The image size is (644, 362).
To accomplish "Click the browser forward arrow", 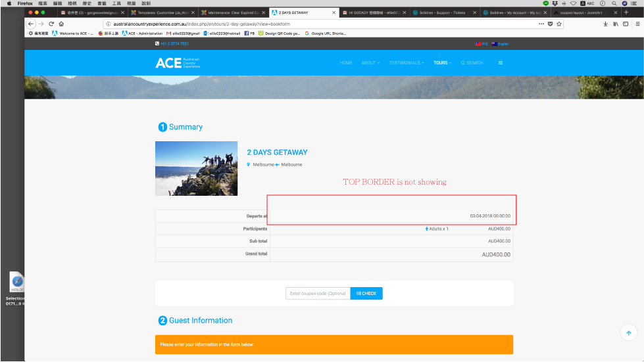I will [x=41, y=24].
